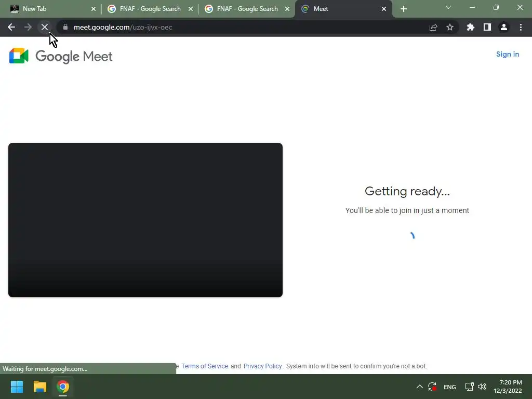This screenshot has width=532, height=399.
Task: Open File Explorer from the taskbar
Action: (39, 387)
